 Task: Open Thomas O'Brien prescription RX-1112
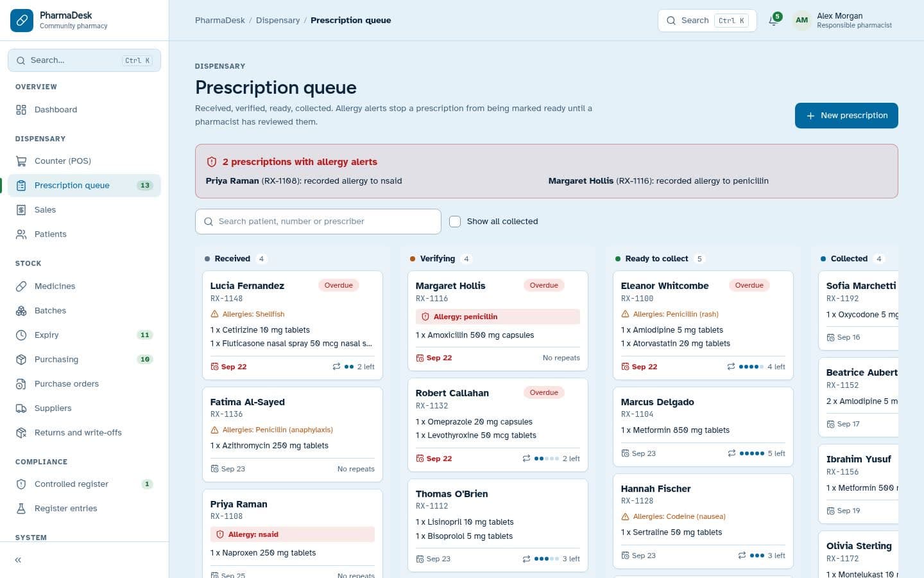[498, 525]
